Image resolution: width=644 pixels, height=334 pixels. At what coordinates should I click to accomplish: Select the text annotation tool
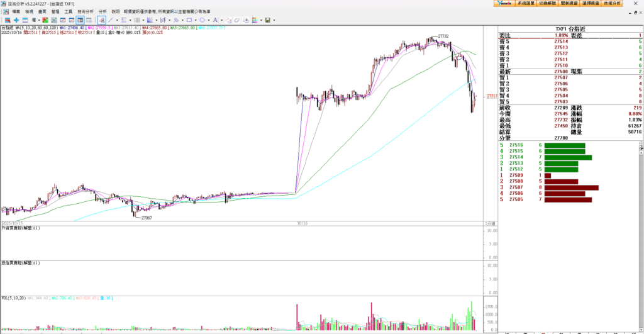[x=214, y=20]
